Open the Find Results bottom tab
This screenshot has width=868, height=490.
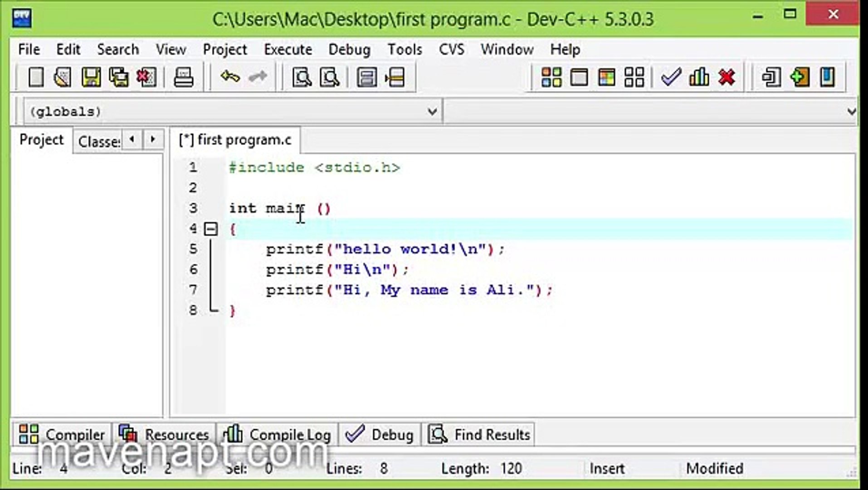[479, 435]
